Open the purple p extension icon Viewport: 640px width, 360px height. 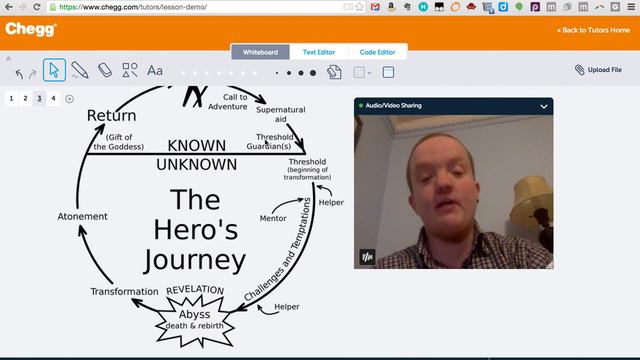535,7
